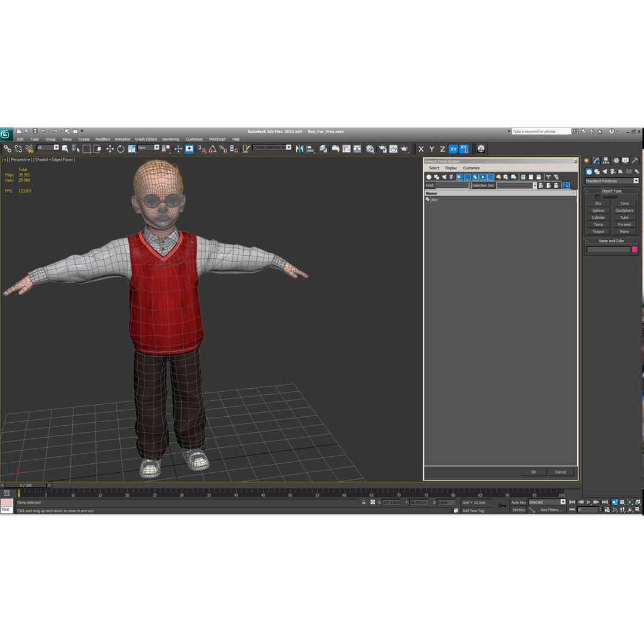Open the Key Filters button
The height and width of the screenshot is (644, 644).
coord(551,510)
